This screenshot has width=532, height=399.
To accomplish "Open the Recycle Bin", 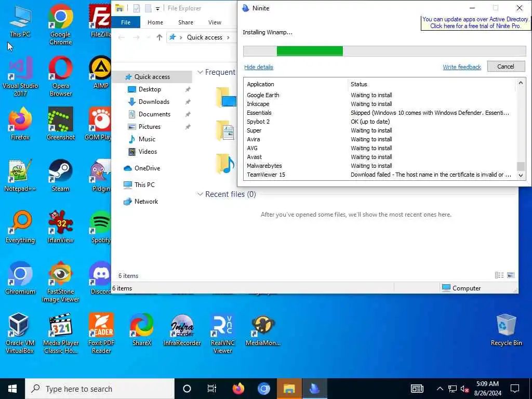I will [x=506, y=330].
